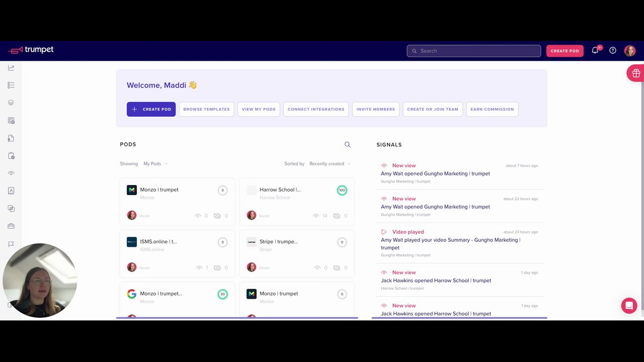Viewport: 644px width, 362px height.
Task: Open the analytics chart icon in sidebar
Action: point(11,68)
